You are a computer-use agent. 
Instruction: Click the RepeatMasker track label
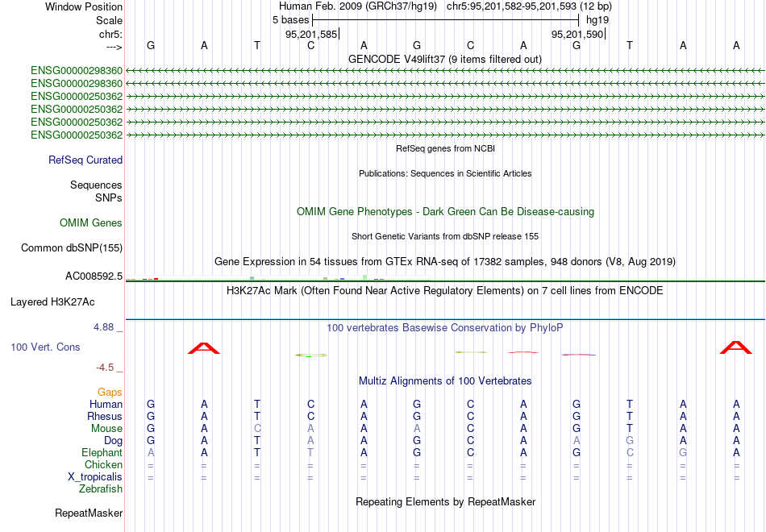[x=89, y=513]
